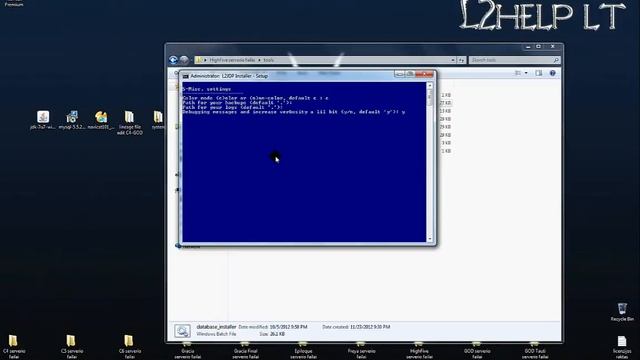
Task: Close the L2JDP Installer console window
Action: click(x=424, y=74)
